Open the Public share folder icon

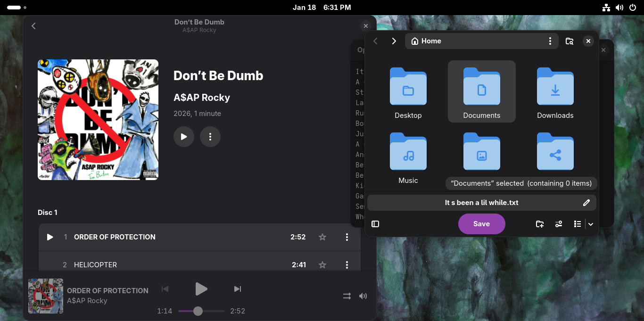point(555,152)
